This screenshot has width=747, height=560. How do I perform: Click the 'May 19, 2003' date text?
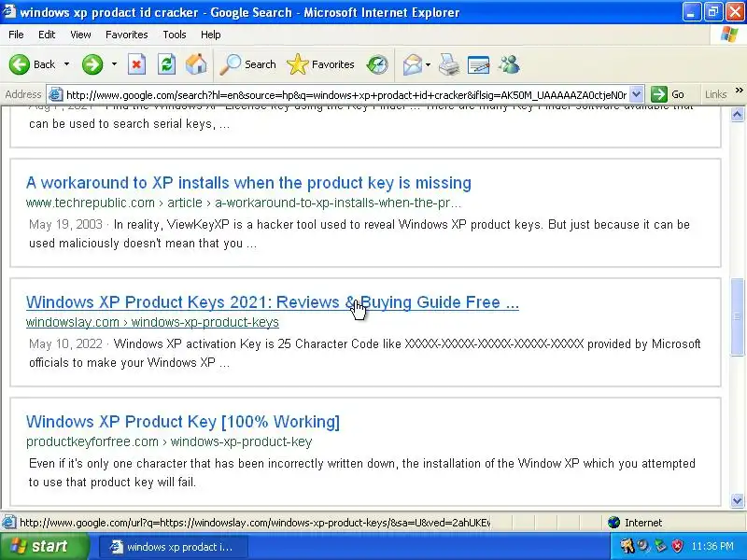(x=65, y=224)
